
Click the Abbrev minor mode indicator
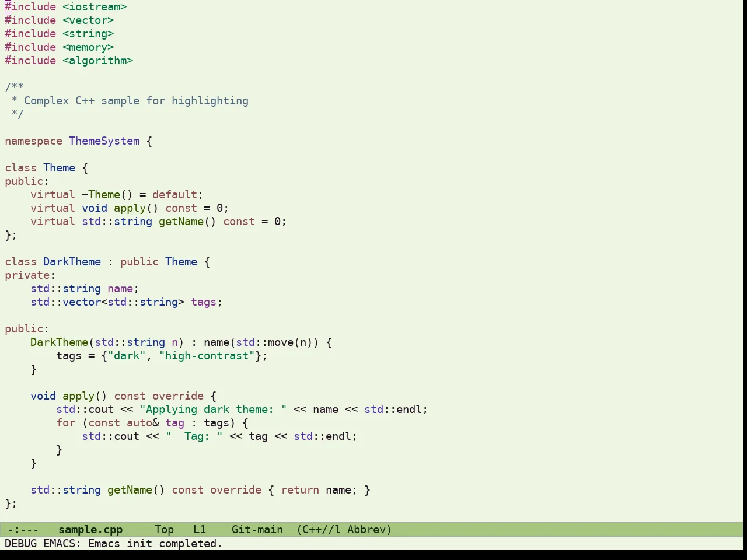click(x=369, y=530)
